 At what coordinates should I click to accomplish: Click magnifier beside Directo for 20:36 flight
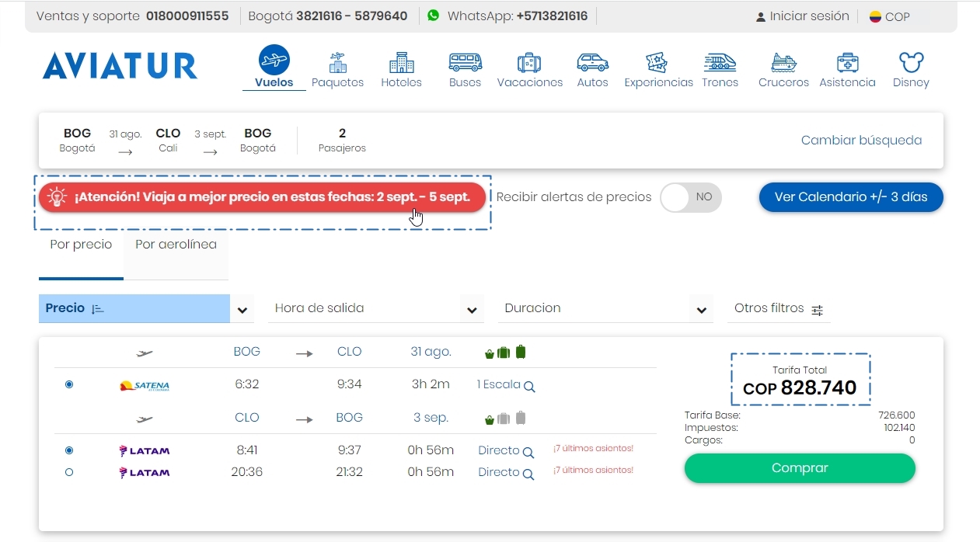528,474
